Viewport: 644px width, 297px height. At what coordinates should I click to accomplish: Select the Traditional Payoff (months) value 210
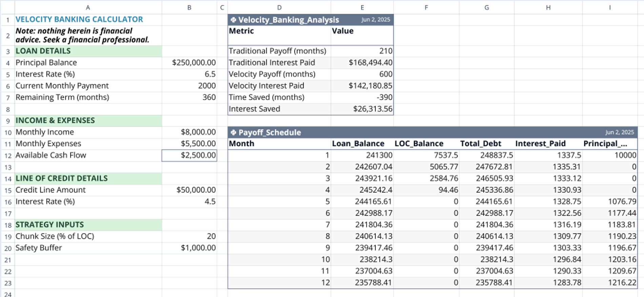coord(362,51)
